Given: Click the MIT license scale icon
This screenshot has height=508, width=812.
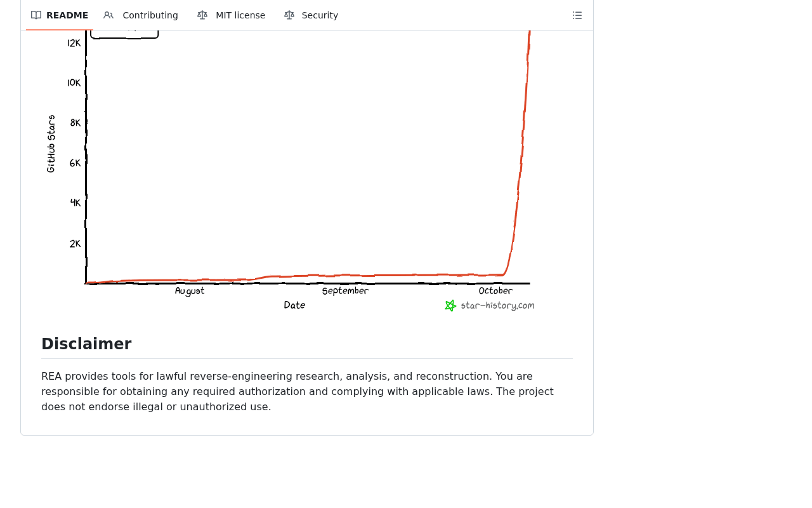Looking at the screenshot, I should 202,15.
